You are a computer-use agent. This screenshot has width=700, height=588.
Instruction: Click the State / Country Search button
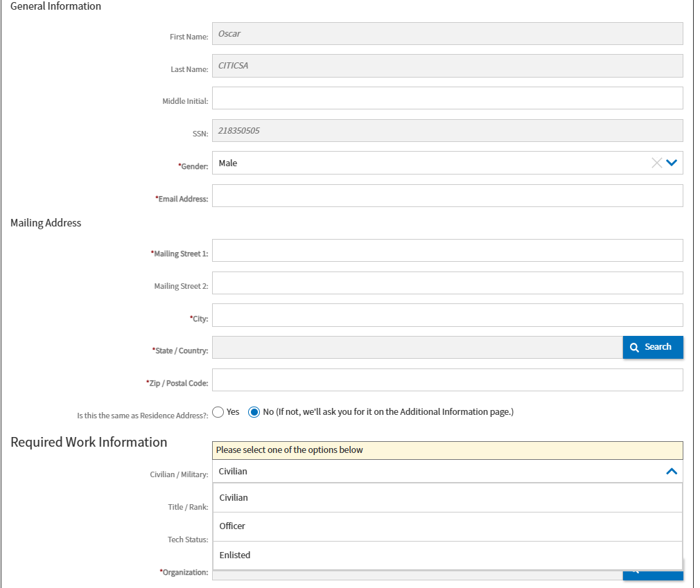pos(652,347)
